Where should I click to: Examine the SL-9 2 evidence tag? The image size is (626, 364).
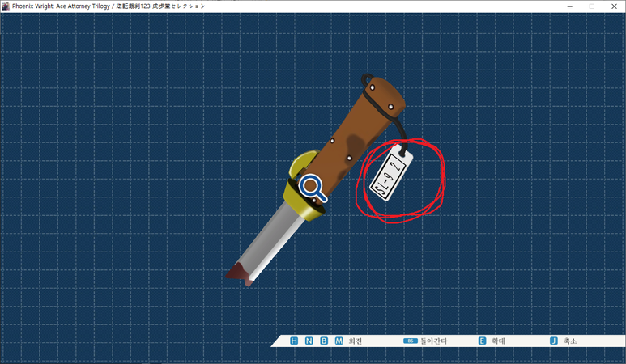391,174
